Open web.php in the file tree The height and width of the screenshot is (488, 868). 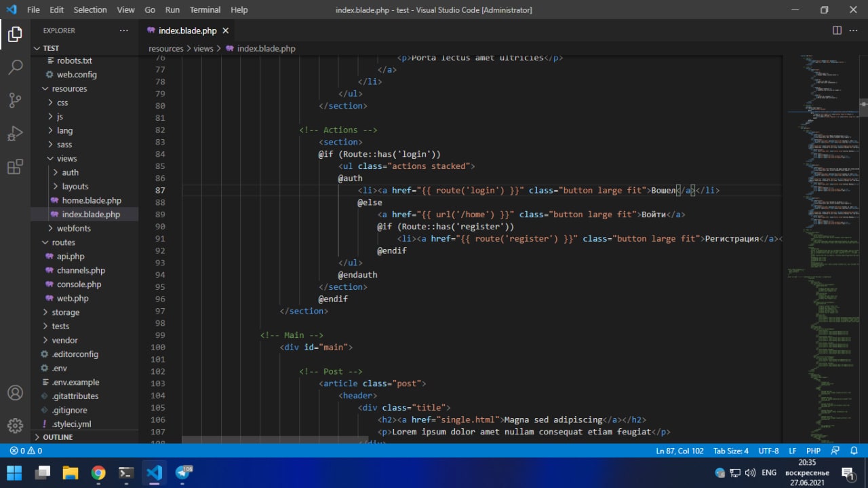[x=73, y=298]
